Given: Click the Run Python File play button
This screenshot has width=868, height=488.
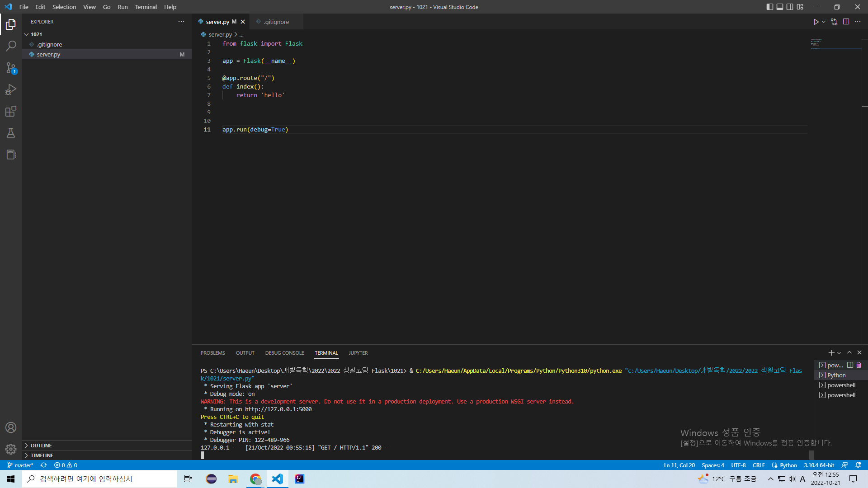Looking at the screenshot, I should click(x=816, y=22).
